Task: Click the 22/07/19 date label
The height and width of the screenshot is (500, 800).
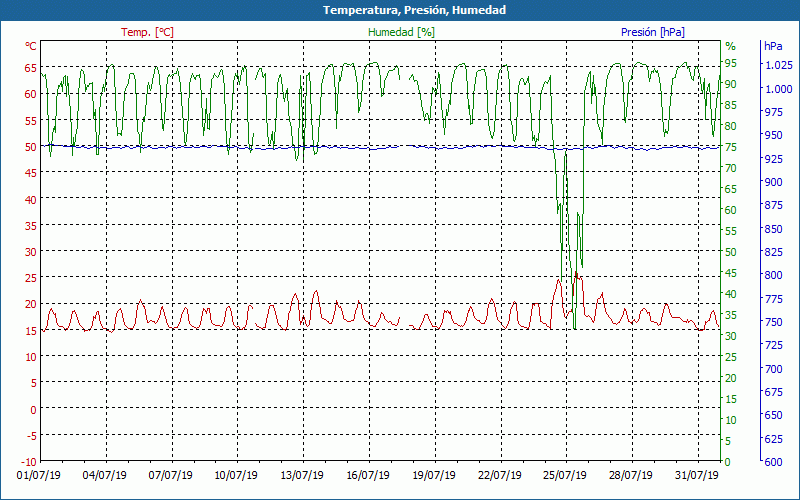Action: pyautogui.click(x=499, y=476)
